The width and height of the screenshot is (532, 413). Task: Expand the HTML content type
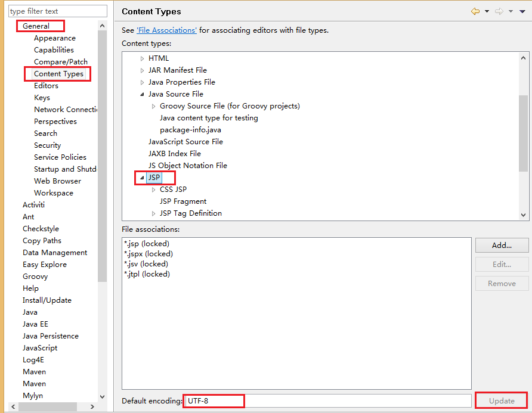click(x=142, y=58)
